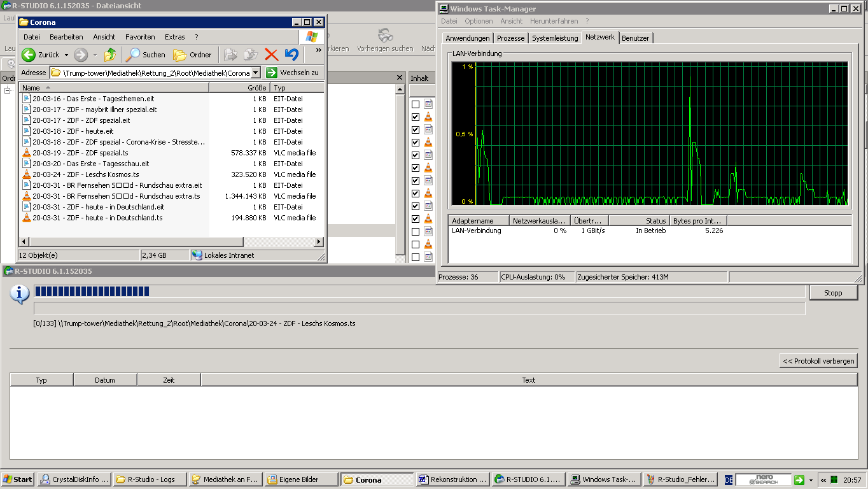Select VLC icon of Rundschau extra.ts
The image size is (868, 489).
27,196
